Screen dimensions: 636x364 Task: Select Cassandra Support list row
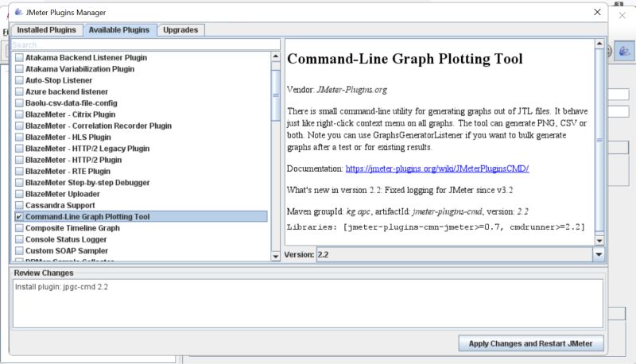[142, 205]
